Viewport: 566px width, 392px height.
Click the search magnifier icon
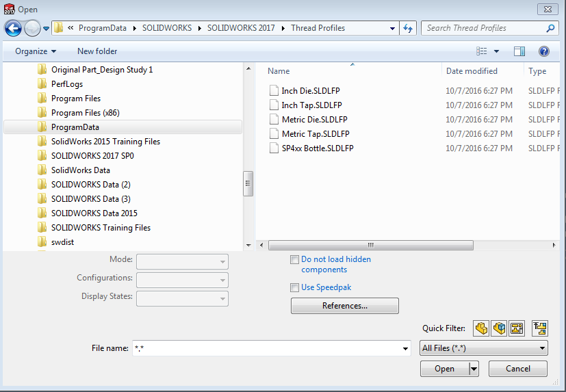550,28
